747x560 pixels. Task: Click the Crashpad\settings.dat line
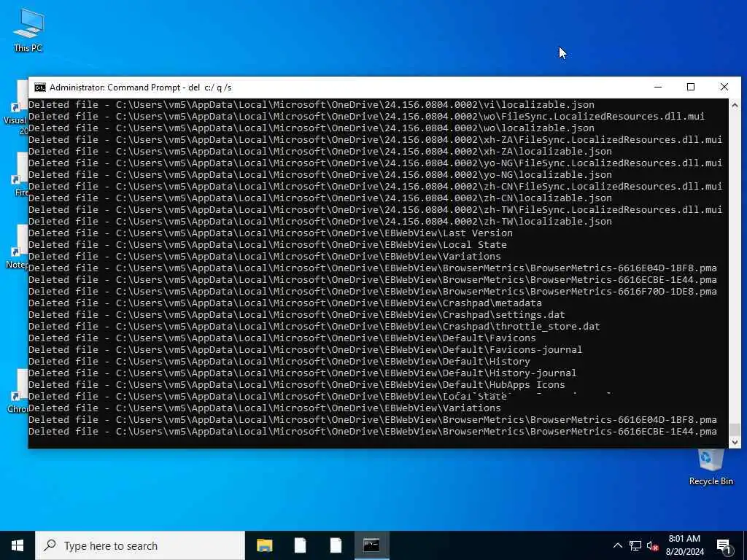[297, 315]
